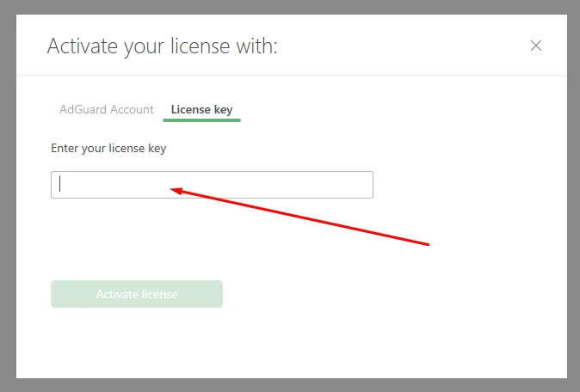Focus the license key input field
580x392 pixels.
click(212, 185)
